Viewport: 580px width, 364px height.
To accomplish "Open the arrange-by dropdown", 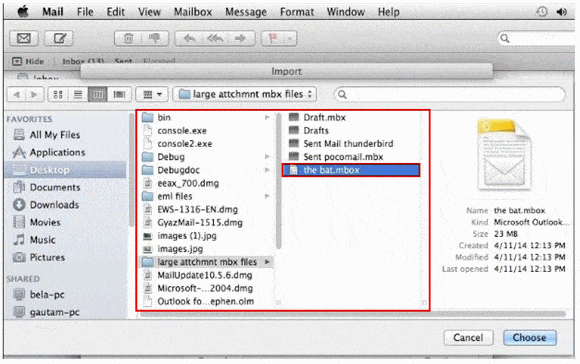I will (x=152, y=95).
